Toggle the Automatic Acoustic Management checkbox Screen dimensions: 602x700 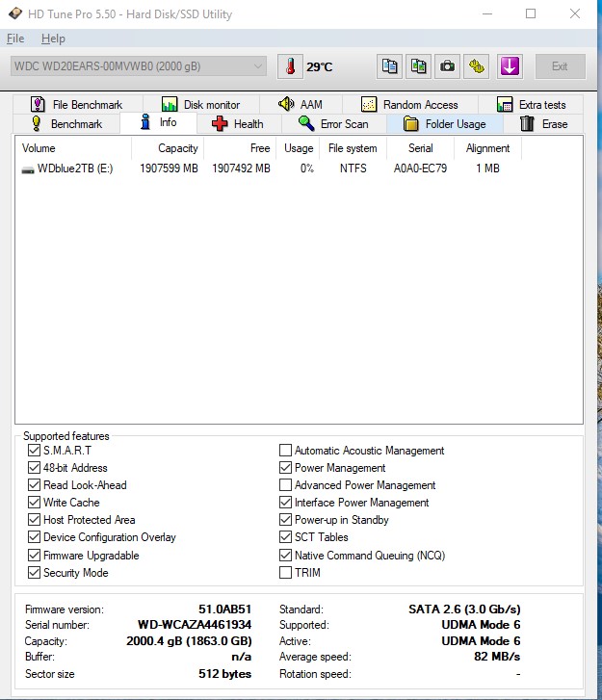point(285,450)
